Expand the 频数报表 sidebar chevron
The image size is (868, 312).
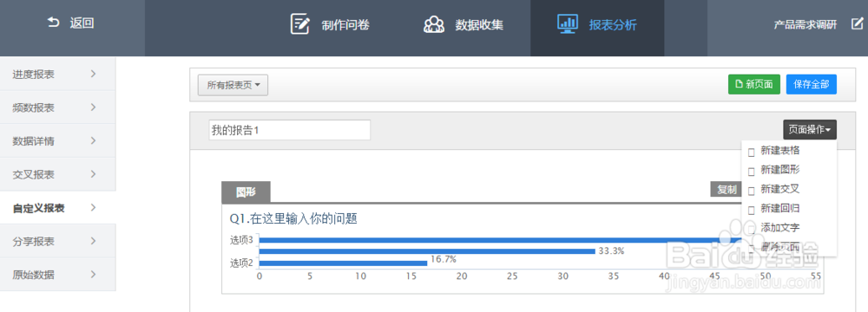pos(93,107)
